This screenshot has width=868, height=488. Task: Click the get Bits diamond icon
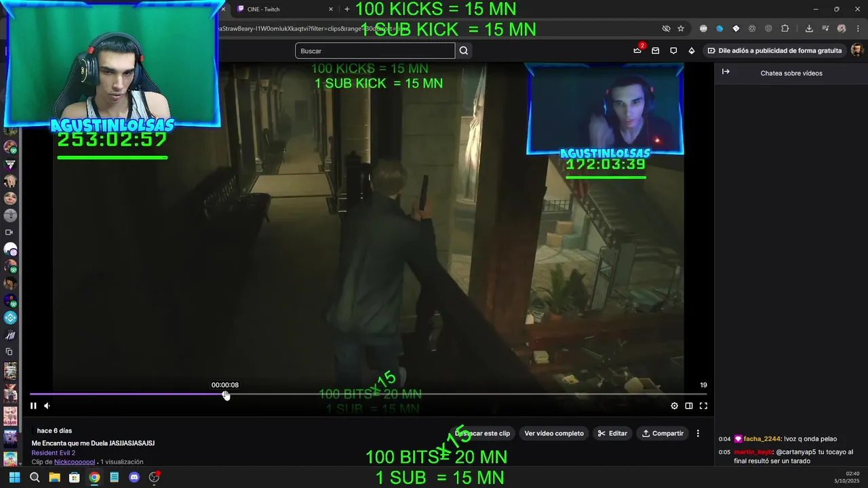691,50
